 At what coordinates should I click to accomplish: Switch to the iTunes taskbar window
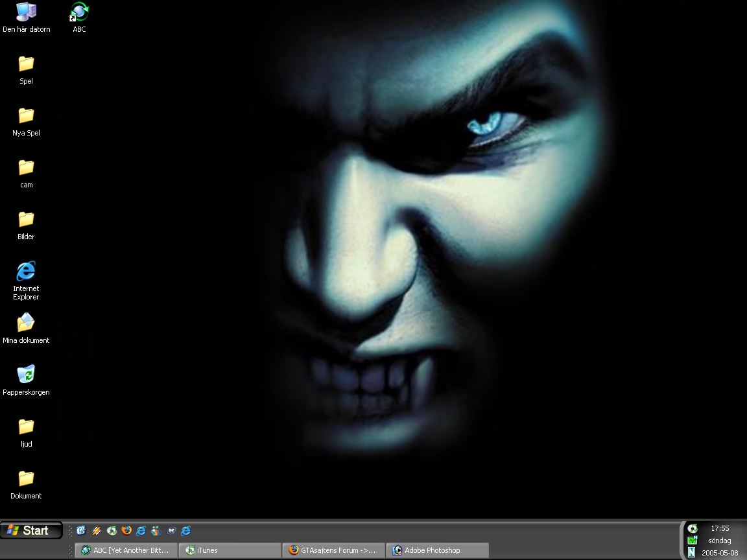[x=230, y=550]
